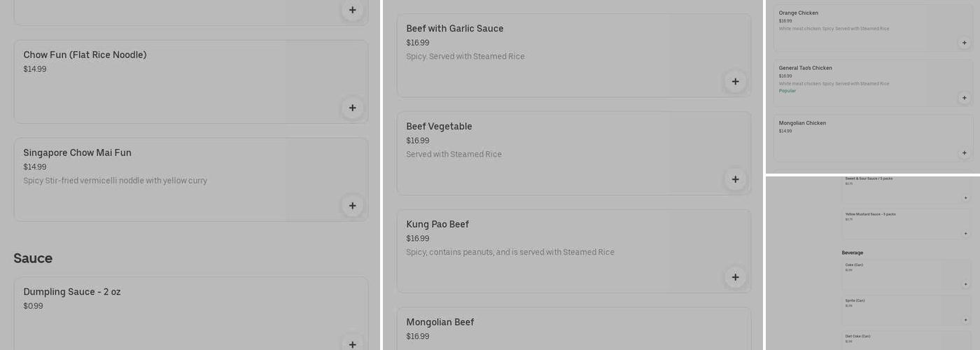Add Yellow Mustard Sauce 5 packs

(965, 234)
